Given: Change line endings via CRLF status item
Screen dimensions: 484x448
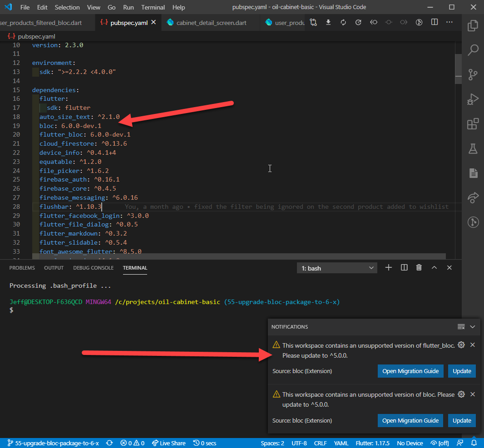Looking at the screenshot, I should (x=321, y=443).
